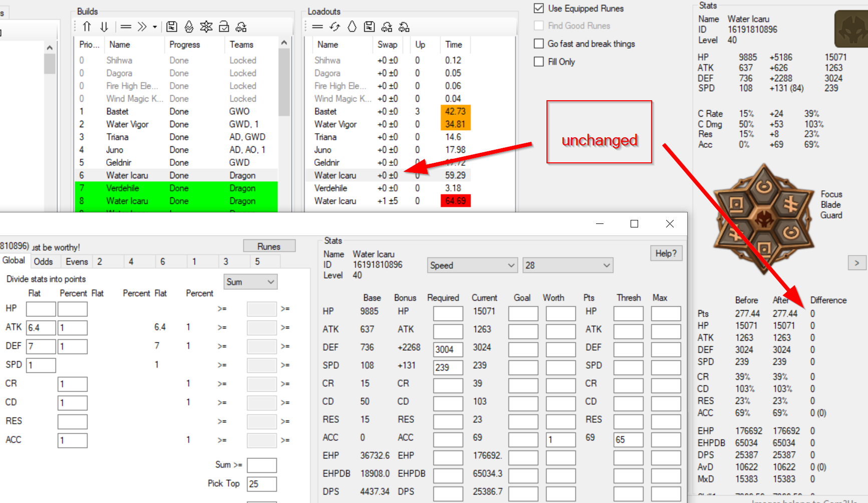Click the Pick Top input field

(x=262, y=484)
